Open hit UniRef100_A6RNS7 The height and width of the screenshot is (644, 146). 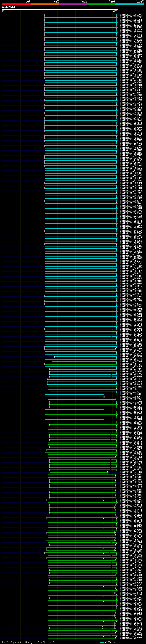(x=131, y=30)
